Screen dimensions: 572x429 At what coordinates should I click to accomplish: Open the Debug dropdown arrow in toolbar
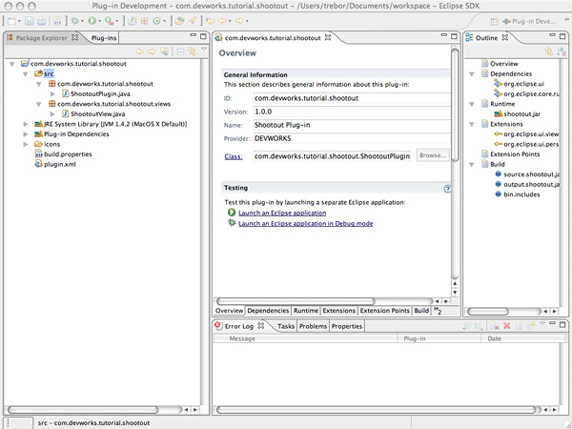[82, 22]
